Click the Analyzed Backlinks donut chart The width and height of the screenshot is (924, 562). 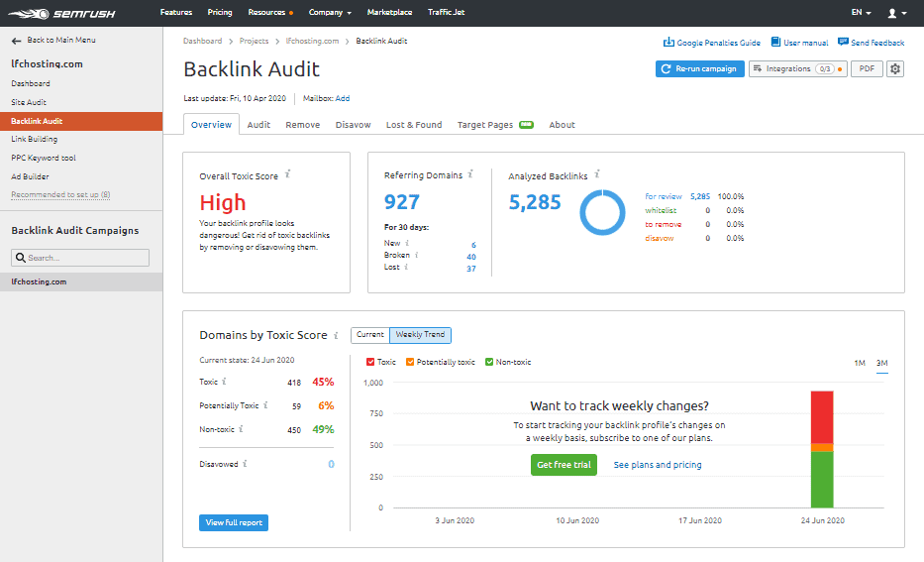(602, 212)
